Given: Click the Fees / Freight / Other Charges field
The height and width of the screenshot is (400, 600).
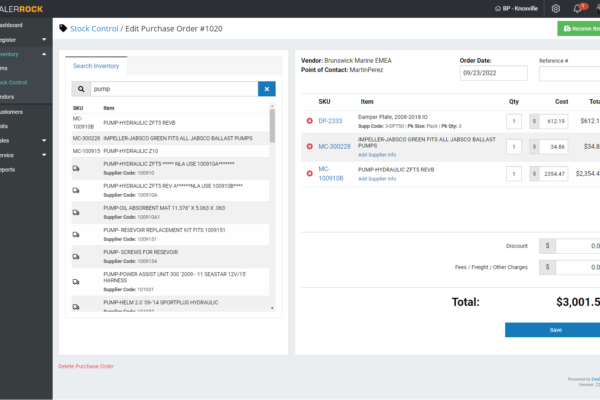Looking at the screenshot, I should click(578, 267).
